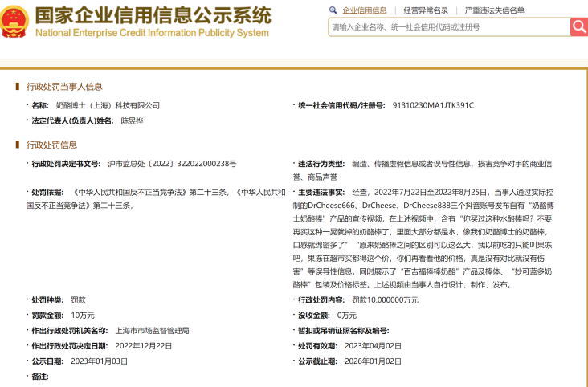
Task: Click the confiscated amount 0万元
Action: (347, 316)
